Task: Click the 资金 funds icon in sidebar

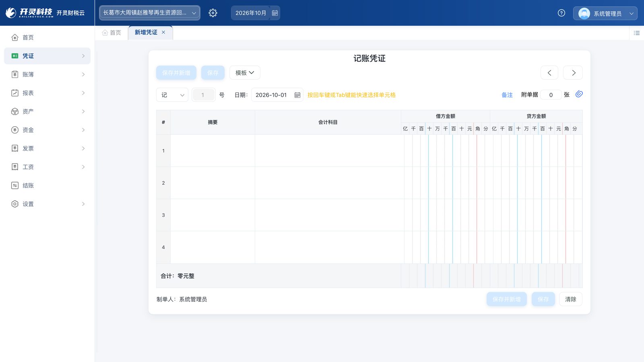Action: [15, 130]
